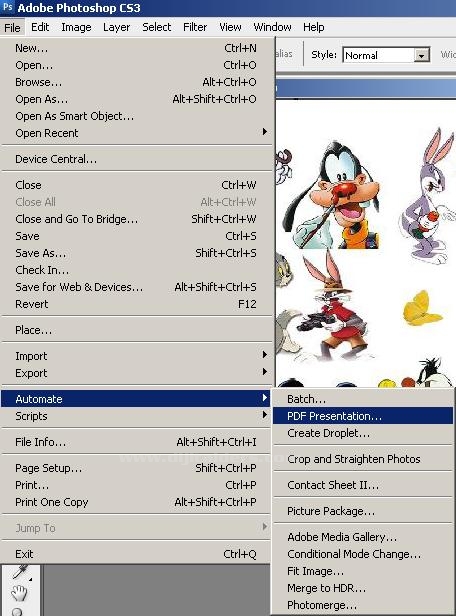Image resolution: width=456 pixels, height=616 pixels.
Task: Expand the Import submenu
Action: point(136,356)
